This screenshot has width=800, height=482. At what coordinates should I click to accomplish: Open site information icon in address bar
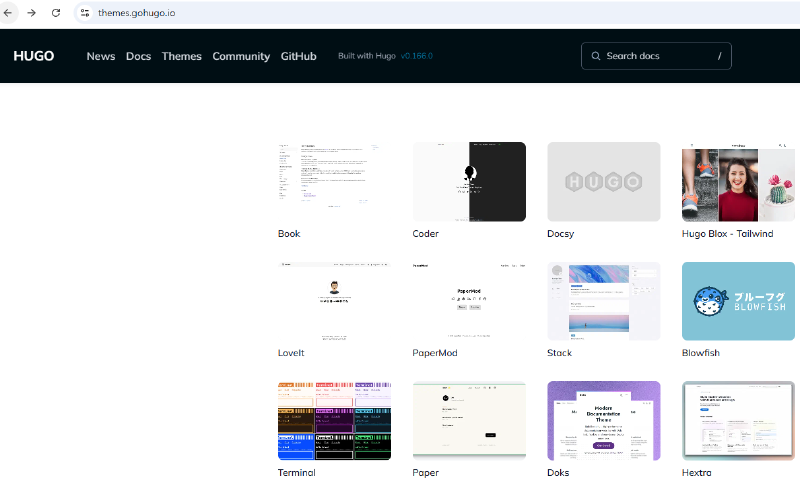pos(85,13)
